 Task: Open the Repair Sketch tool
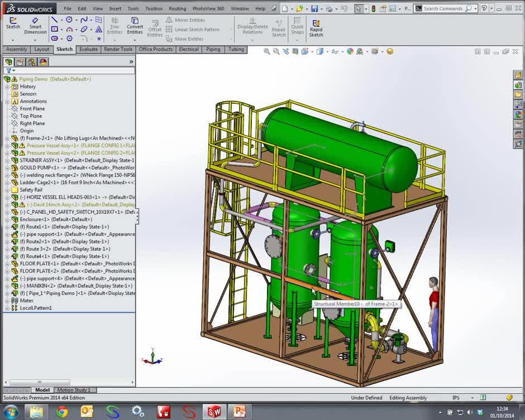tap(279, 25)
